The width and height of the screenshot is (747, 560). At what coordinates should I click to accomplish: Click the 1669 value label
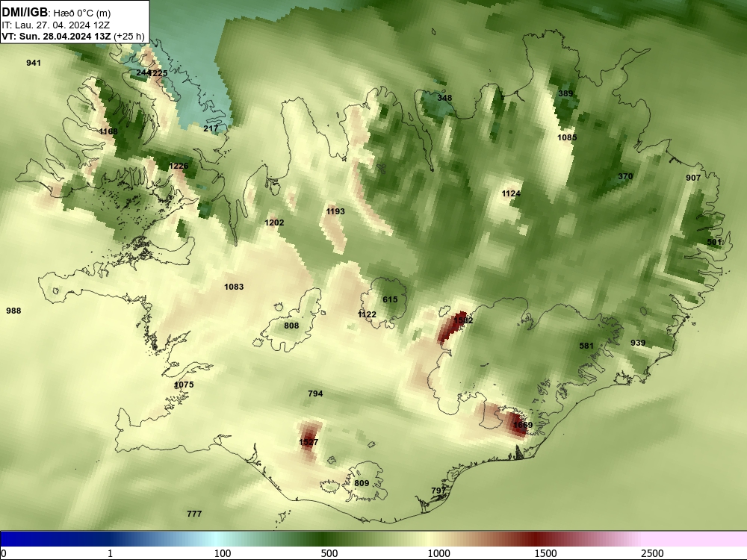[x=523, y=425]
